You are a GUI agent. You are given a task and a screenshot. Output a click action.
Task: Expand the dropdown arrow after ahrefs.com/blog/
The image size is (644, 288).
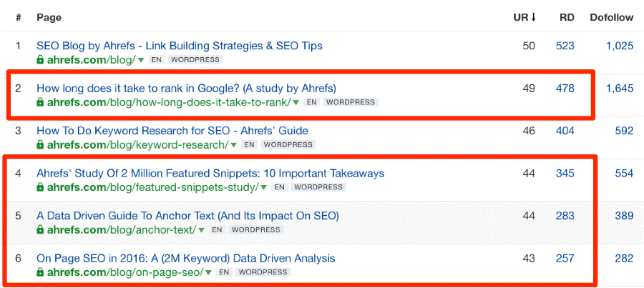[141, 60]
